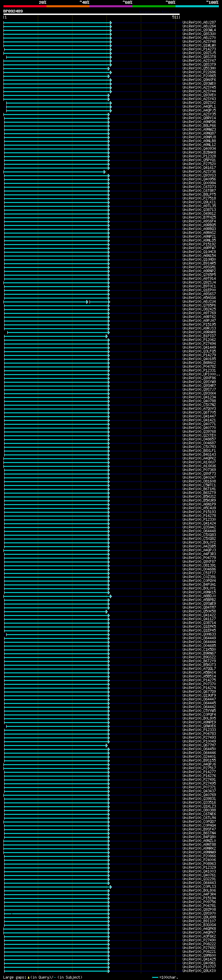Click alignment bar of hit UniRef100_A8J264
Viewport: 222px width, 980px height.
(57, 26)
